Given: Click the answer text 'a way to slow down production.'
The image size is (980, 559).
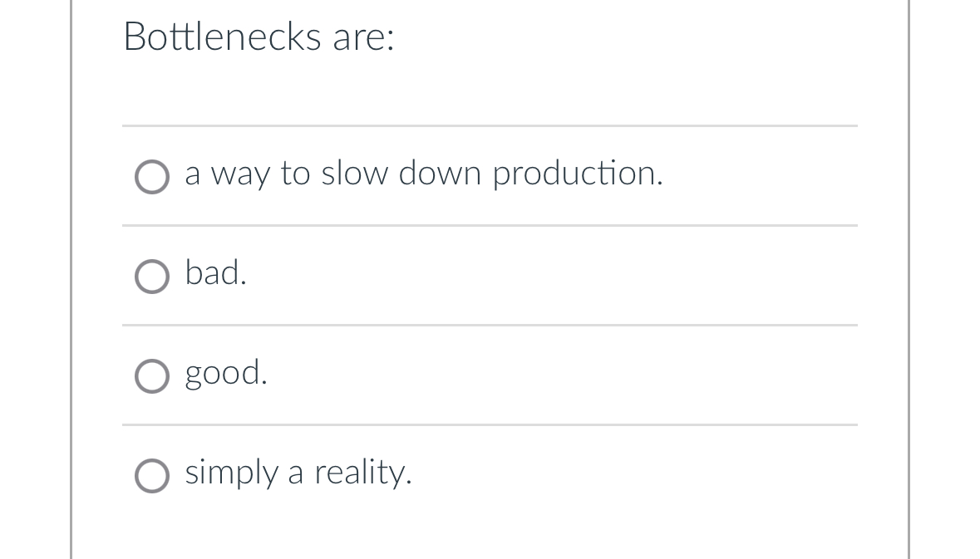Looking at the screenshot, I should [x=423, y=174].
